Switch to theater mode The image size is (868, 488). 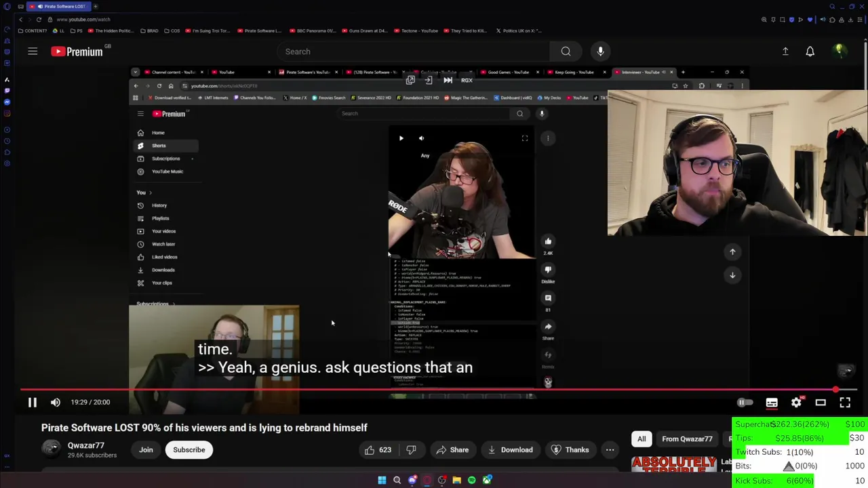click(821, 403)
